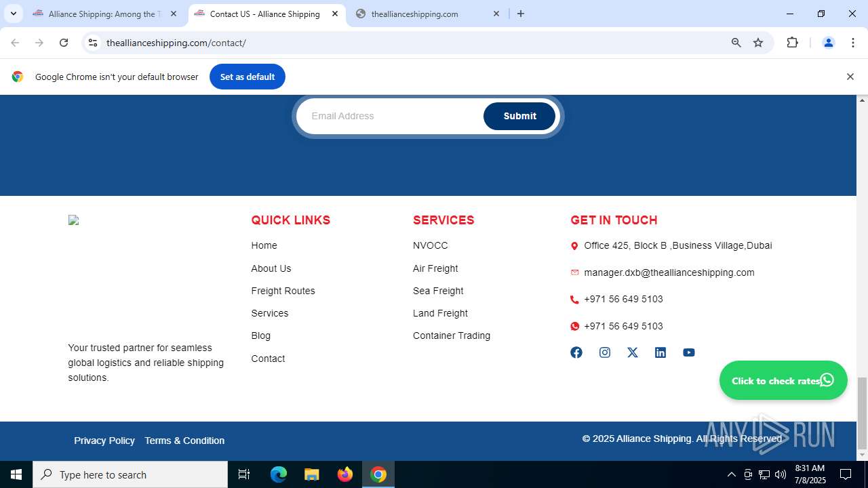This screenshot has width=868, height=488.
Task: Open the Chrome profile avatar icon
Action: (828, 43)
